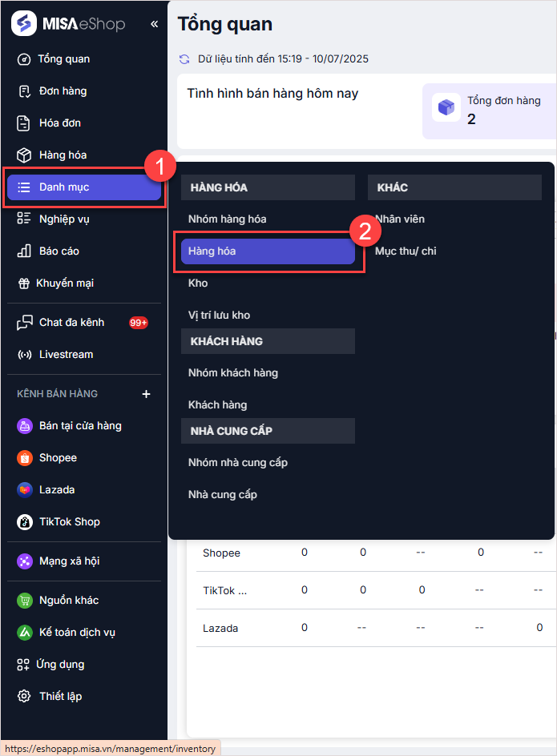Viewport: 557px width, 756px height.
Task: Click the Chat đa kênh icon
Action: click(x=25, y=323)
